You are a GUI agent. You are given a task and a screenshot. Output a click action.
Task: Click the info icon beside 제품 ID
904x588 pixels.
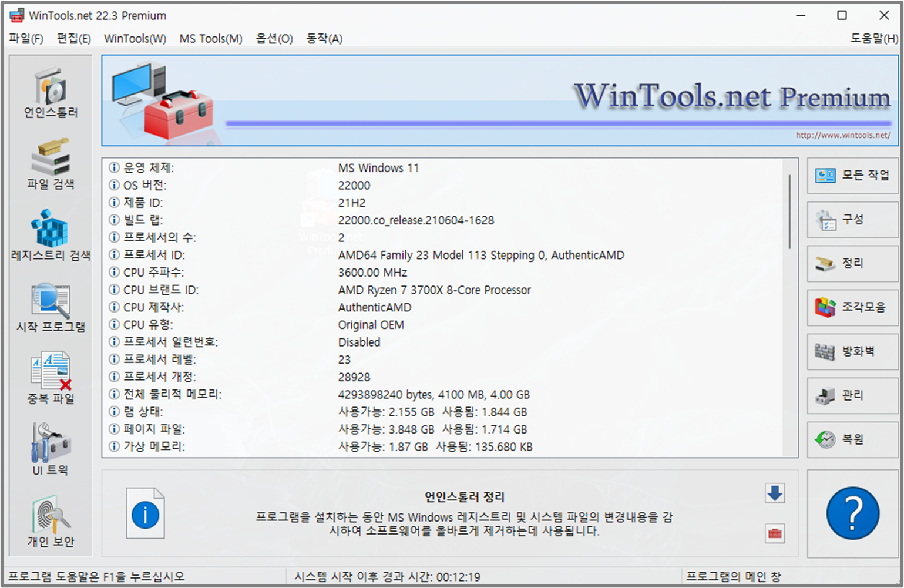click(x=115, y=203)
